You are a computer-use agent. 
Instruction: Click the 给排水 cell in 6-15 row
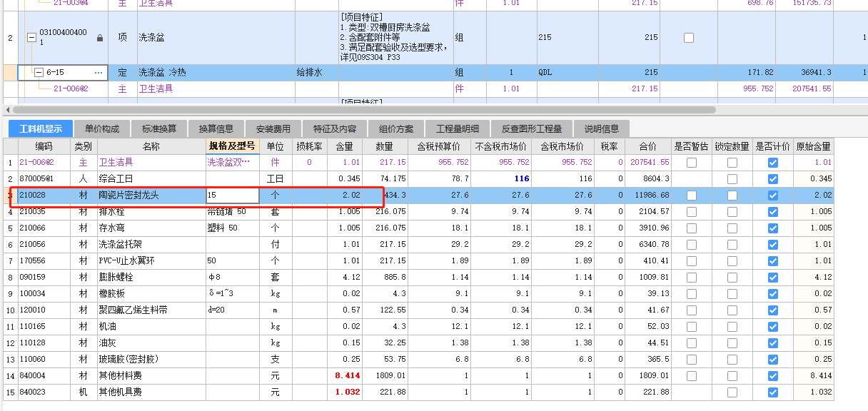click(x=316, y=72)
